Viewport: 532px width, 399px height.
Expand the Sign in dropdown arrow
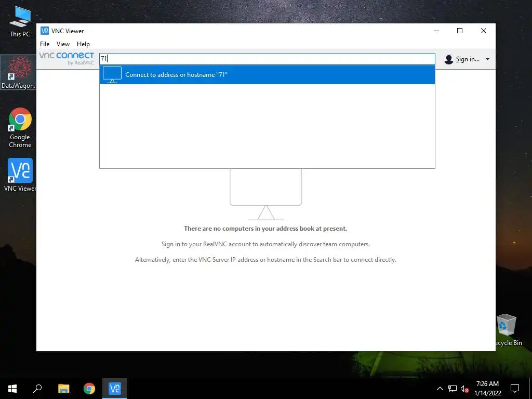(487, 59)
